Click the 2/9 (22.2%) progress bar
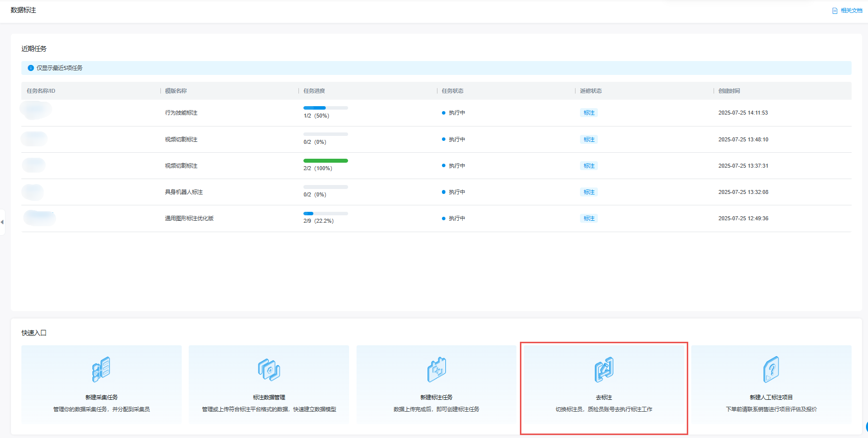Image resolution: width=868 pixels, height=438 pixels. click(x=325, y=213)
